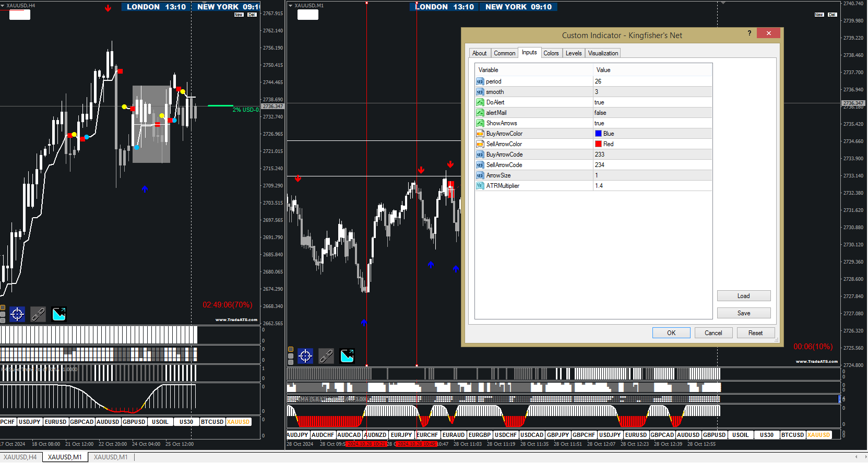Load an input preset file

pos(744,296)
